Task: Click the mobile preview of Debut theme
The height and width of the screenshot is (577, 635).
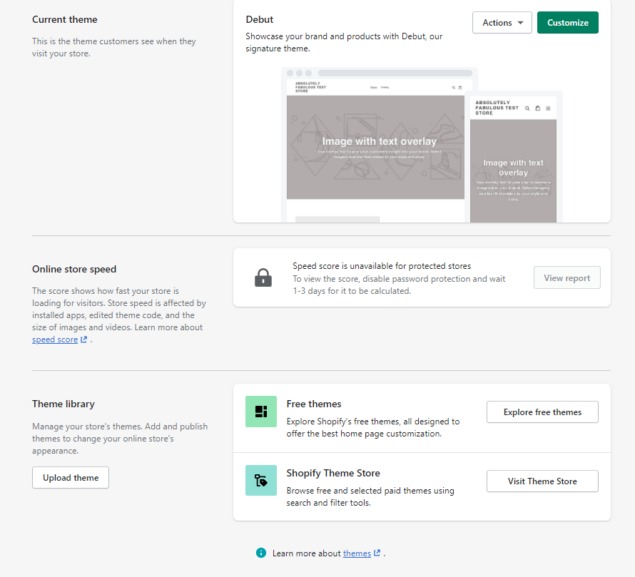Action: click(513, 159)
